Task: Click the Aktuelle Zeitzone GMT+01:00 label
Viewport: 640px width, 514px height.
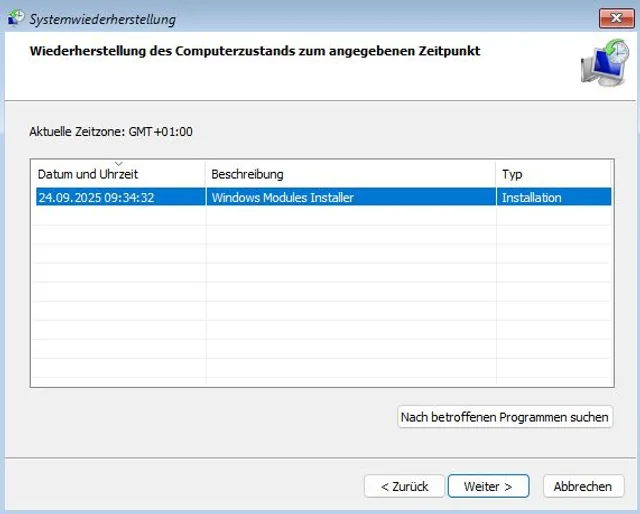Action: pos(111,131)
